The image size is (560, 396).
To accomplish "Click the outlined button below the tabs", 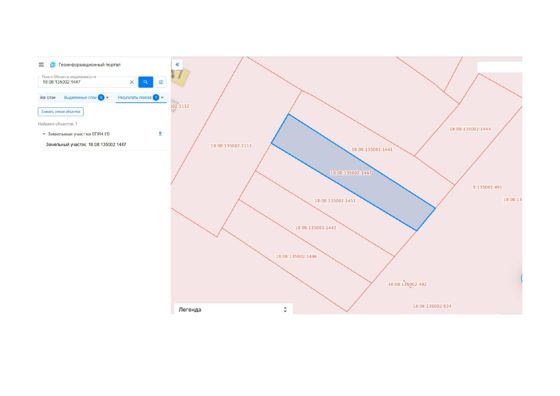I will coord(61,112).
